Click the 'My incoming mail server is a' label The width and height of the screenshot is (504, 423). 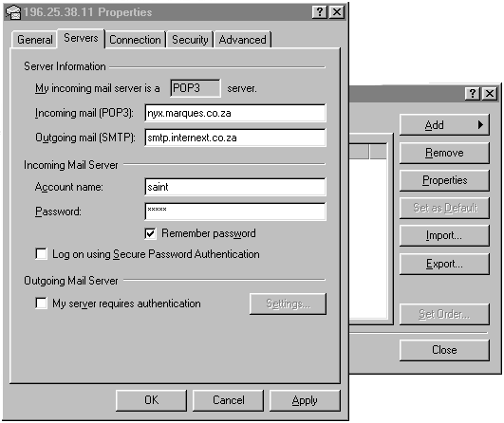coord(98,88)
